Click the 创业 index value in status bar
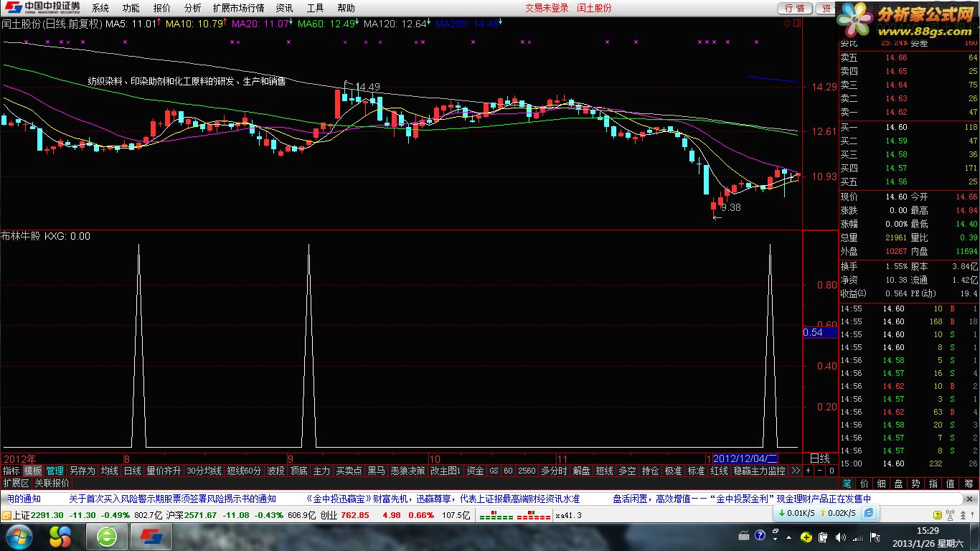Image resolution: width=980 pixels, height=551 pixels. pyautogui.click(x=354, y=515)
